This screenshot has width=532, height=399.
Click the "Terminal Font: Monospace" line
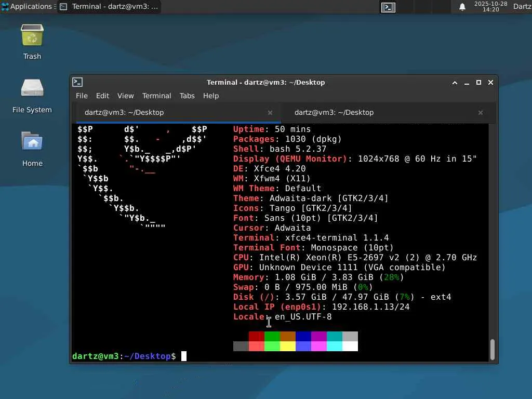point(313,247)
